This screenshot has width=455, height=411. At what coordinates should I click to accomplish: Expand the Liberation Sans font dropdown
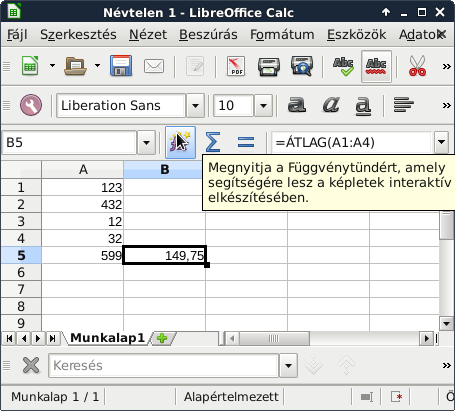pyautogui.click(x=195, y=106)
